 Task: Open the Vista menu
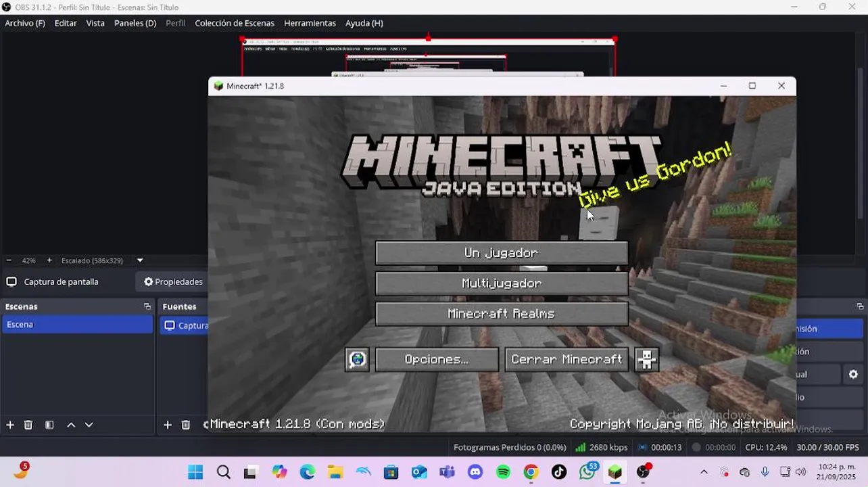pos(95,23)
